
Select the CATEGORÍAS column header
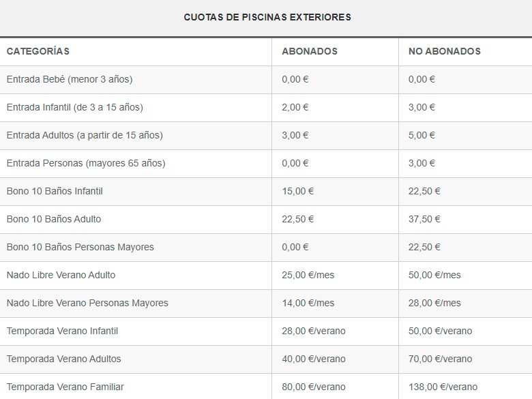[38, 51]
